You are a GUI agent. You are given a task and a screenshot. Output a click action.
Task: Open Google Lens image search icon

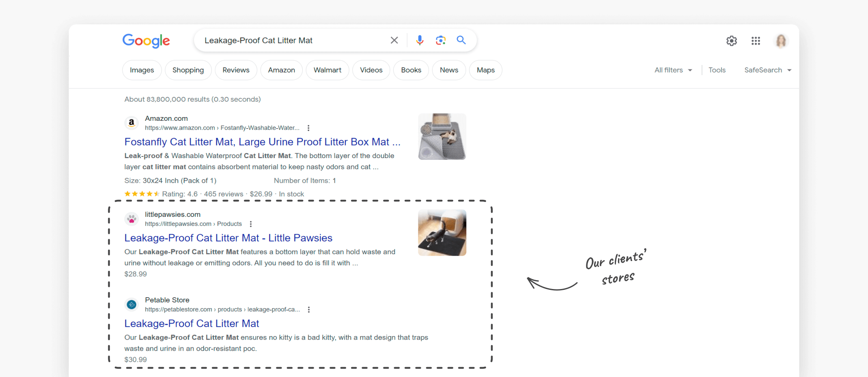(441, 40)
